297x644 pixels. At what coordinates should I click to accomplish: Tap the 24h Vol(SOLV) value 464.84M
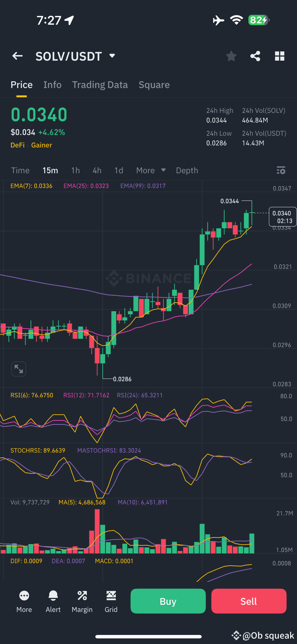(x=255, y=120)
